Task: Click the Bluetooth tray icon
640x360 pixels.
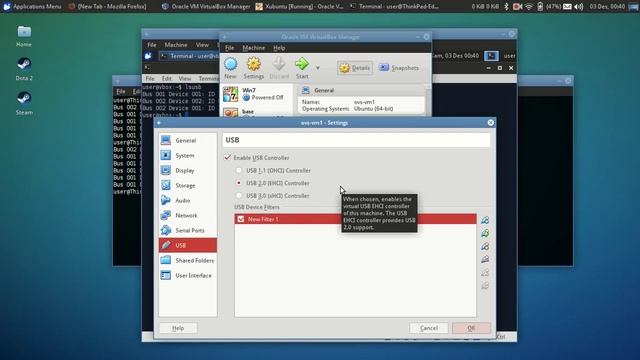Action: click(507, 7)
